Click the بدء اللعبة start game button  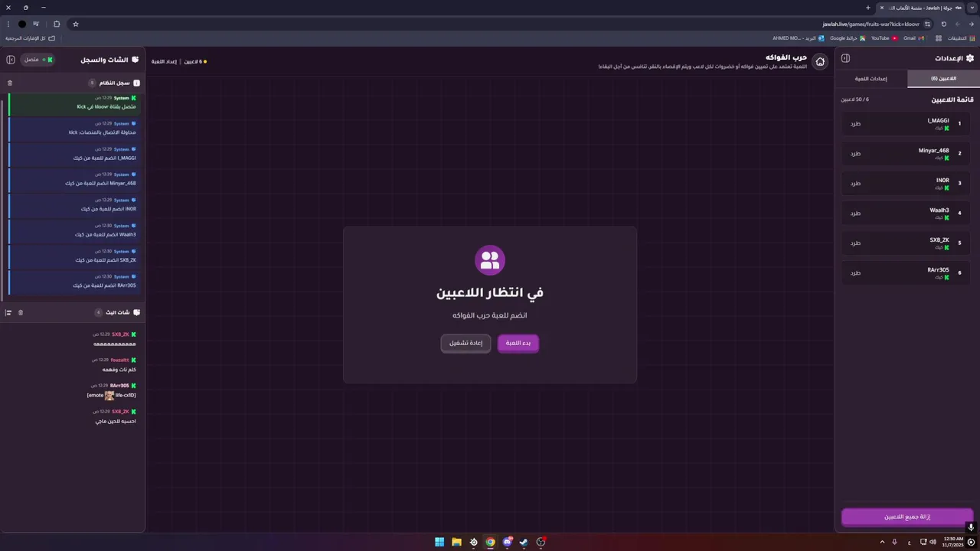point(518,343)
